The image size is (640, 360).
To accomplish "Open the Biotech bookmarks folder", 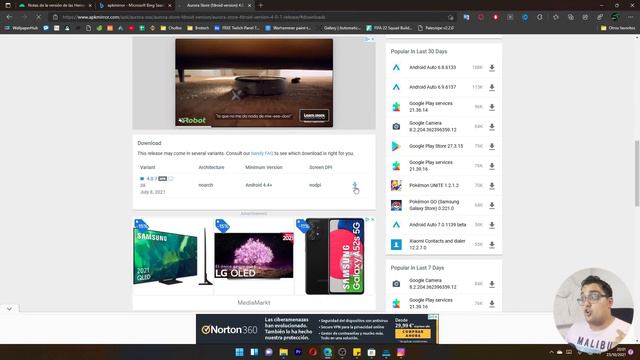I will [198, 28].
